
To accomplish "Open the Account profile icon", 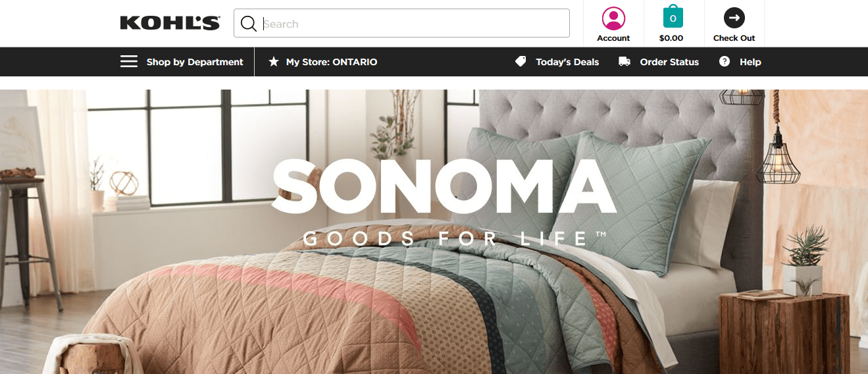I will tap(613, 18).
